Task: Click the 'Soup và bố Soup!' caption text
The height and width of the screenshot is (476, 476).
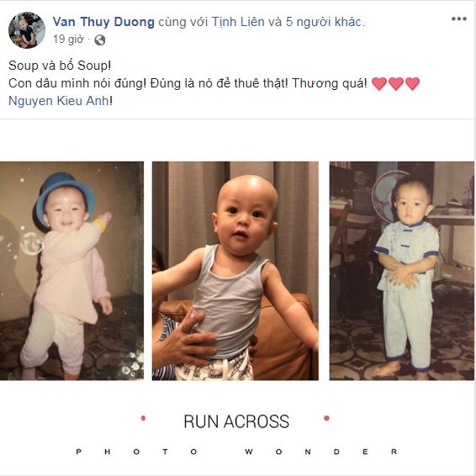Action: [60, 66]
